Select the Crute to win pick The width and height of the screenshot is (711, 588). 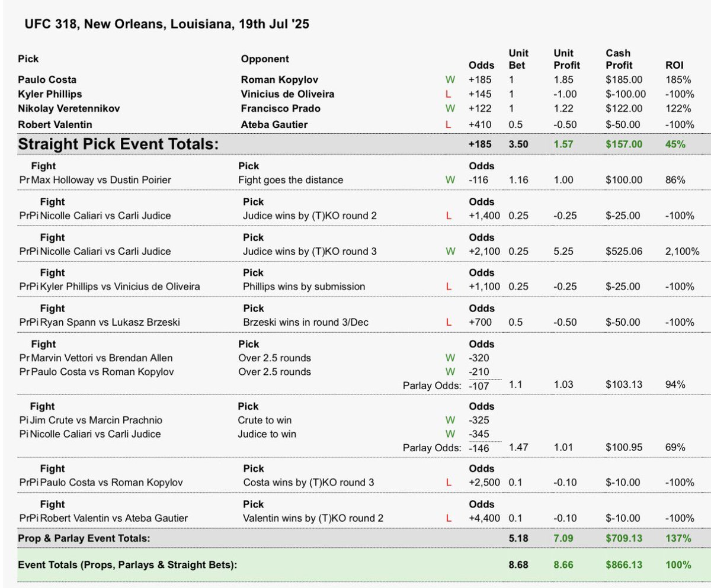point(265,420)
